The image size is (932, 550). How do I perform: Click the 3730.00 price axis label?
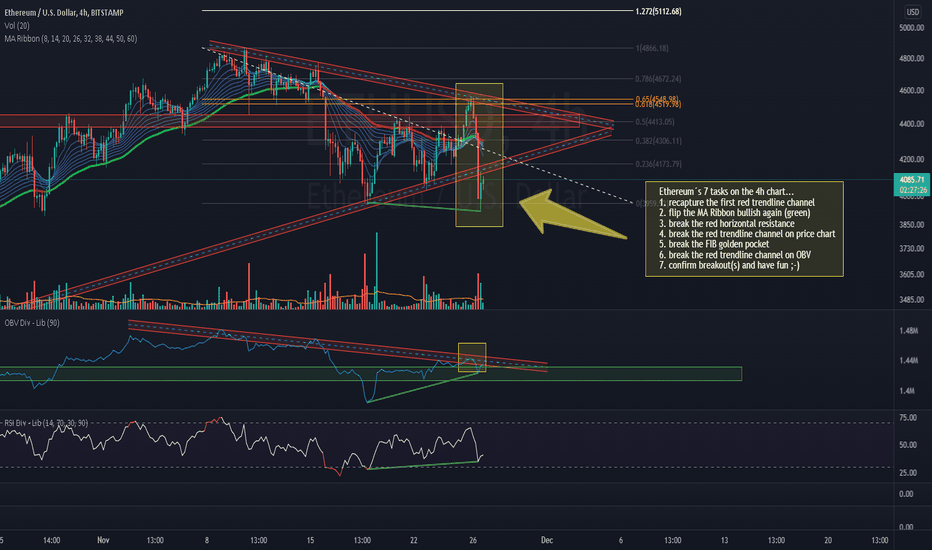point(911,249)
